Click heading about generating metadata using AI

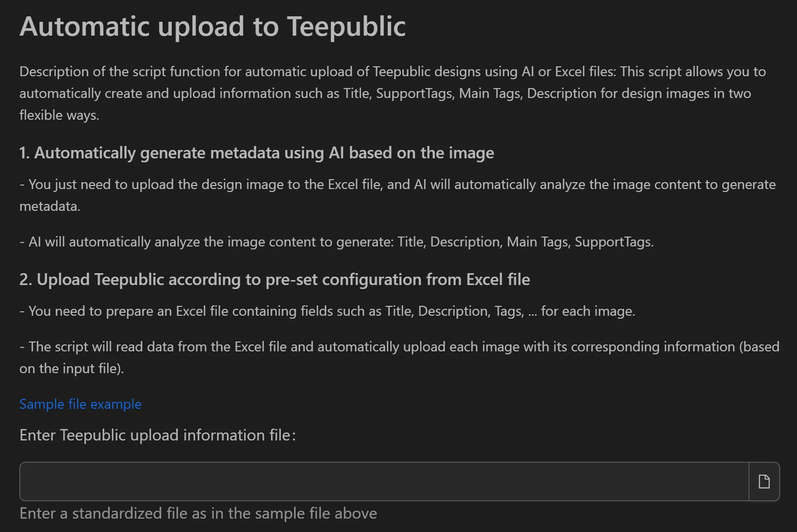click(x=257, y=153)
